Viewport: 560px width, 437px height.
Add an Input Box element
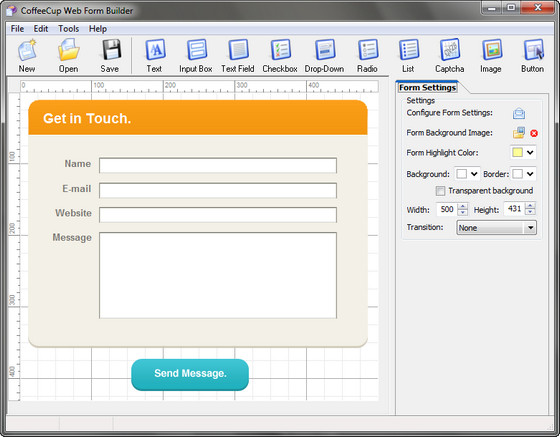[x=196, y=56]
